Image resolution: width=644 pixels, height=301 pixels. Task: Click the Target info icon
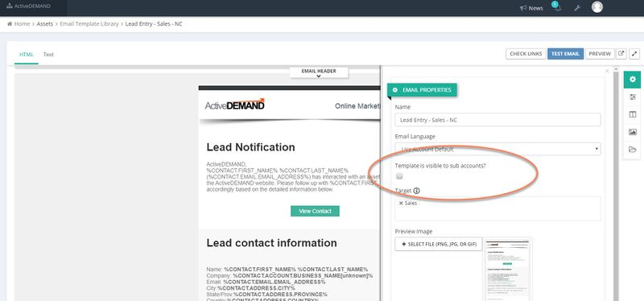click(x=416, y=191)
